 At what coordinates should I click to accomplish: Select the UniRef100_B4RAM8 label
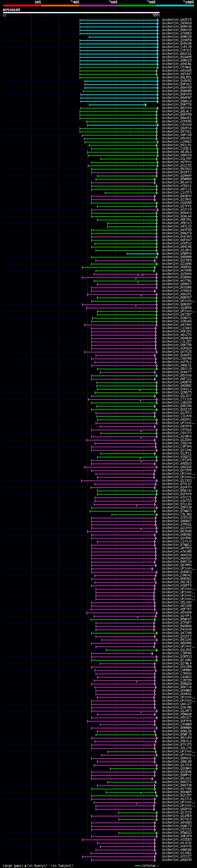pos(176,257)
